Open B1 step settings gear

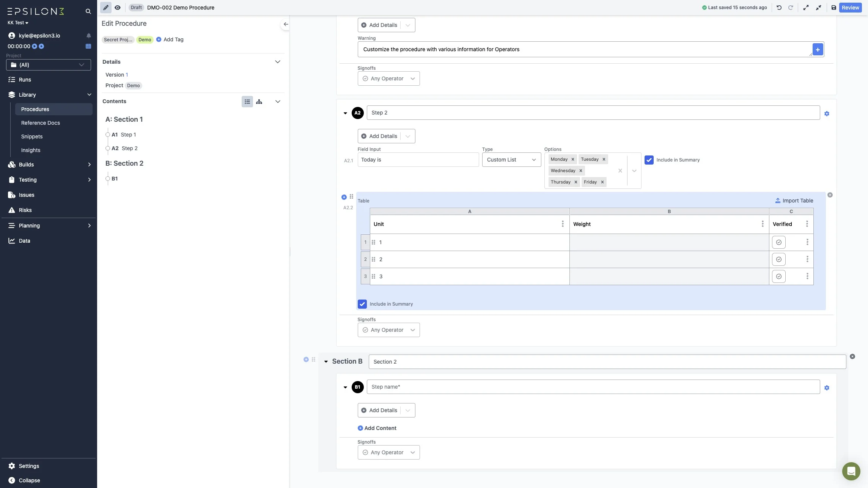click(827, 388)
